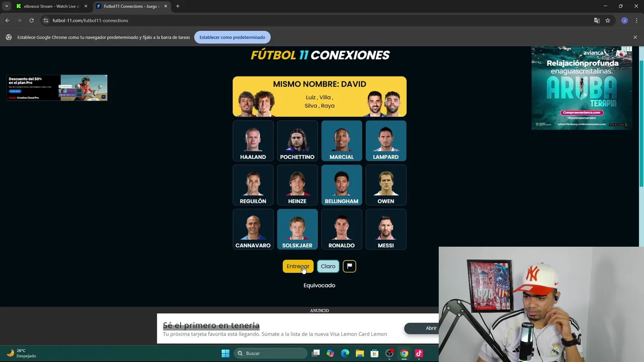
Task: Select the RONALDO player card
Action: tap(341, 229)
